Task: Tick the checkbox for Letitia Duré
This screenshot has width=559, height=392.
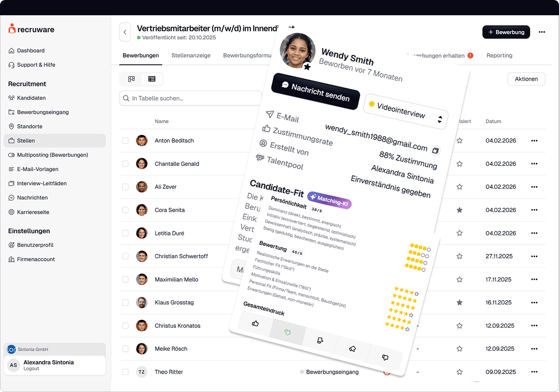Action: [125, 233]
